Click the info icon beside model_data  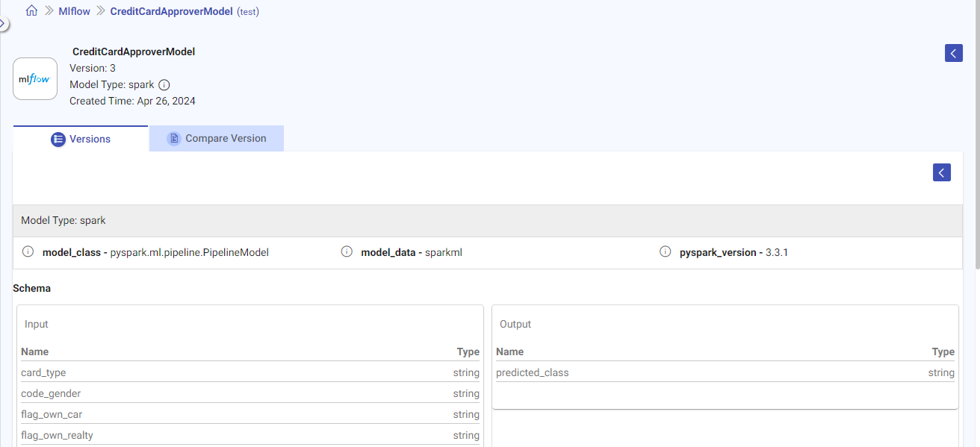(x=347, y=251)
